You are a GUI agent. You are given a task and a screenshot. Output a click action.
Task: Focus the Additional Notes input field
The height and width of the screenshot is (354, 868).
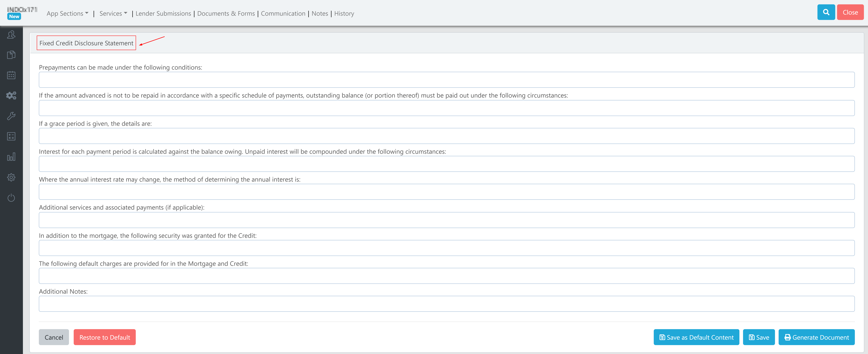pos(446,304)
